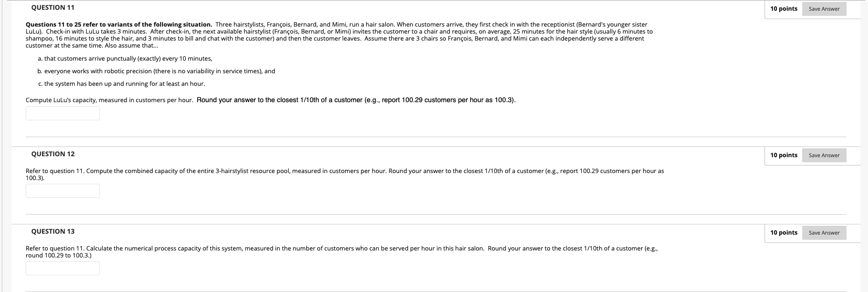Click the Question 12 combined capacity prompt

pyautogui.click(x=345, y=171)
